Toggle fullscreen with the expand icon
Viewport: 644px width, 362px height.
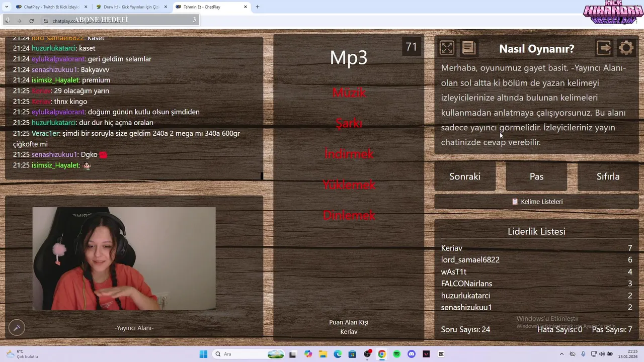tap(447, 48)
